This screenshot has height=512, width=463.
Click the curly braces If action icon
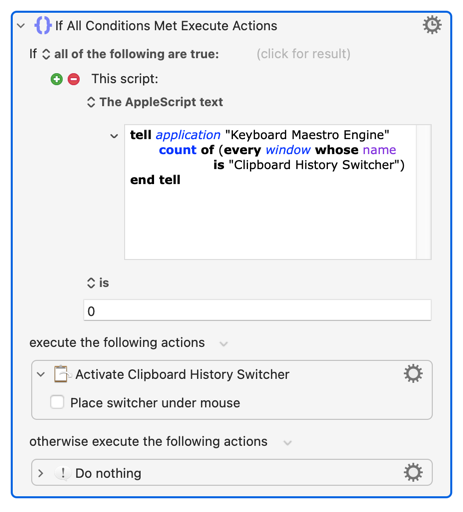43,25
